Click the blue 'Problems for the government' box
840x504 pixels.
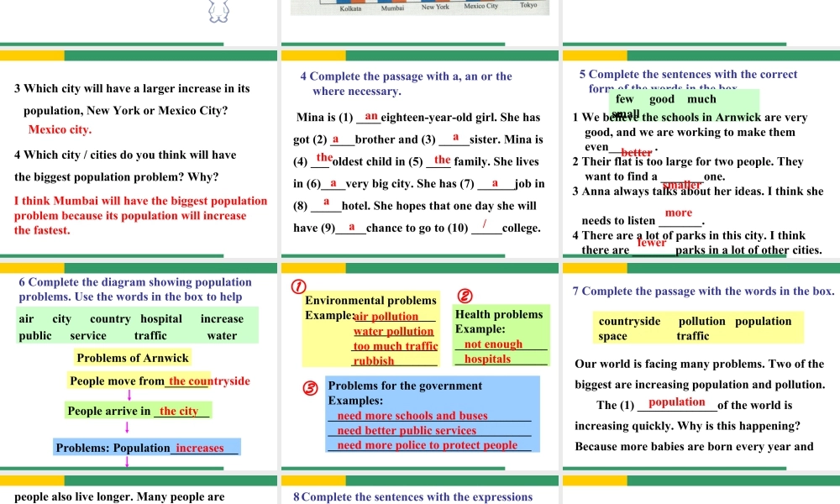(x=432, y=413)
